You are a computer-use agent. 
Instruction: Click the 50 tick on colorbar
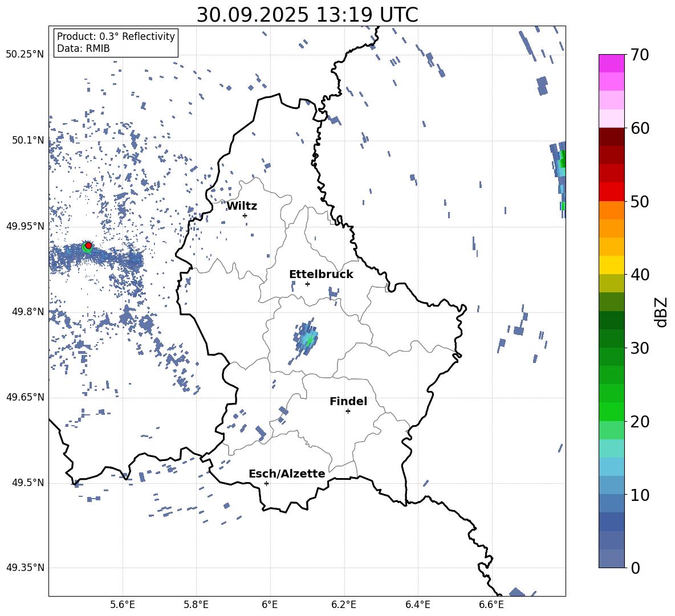point(640,201)
